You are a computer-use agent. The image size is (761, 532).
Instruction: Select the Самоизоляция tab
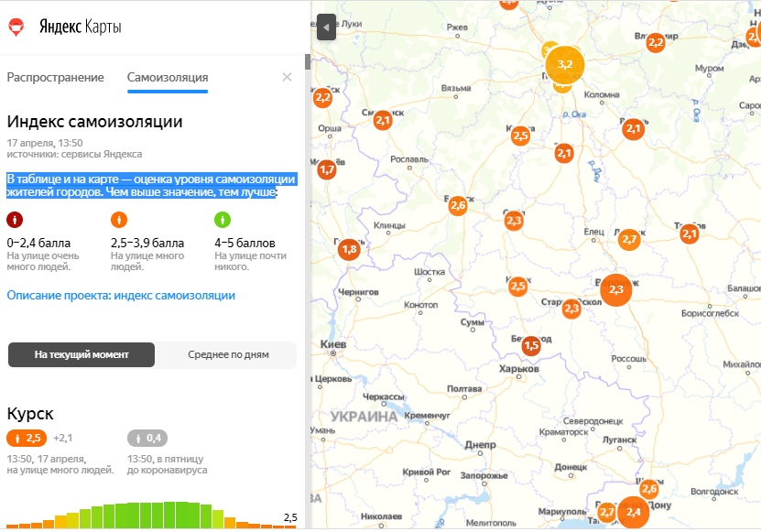pyautogui.click(x=168, y=78)
